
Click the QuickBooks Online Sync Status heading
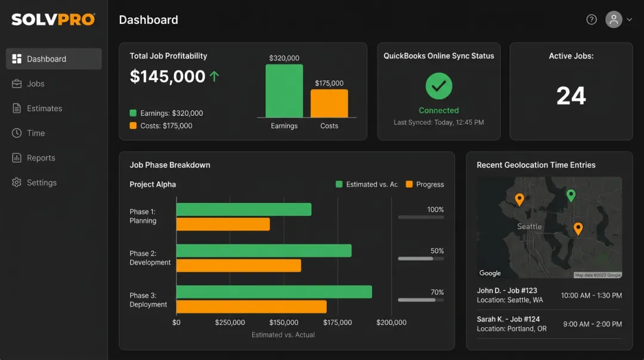pos(439,56)
